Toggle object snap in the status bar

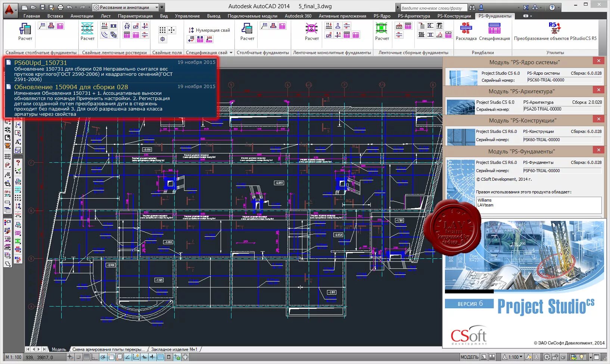pos(111,357)
